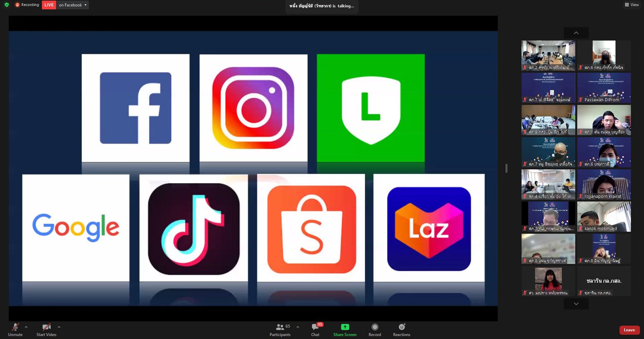Select ศภ.7 หมู participant with black mask
The image size is (644, 339).
(548, 152)
